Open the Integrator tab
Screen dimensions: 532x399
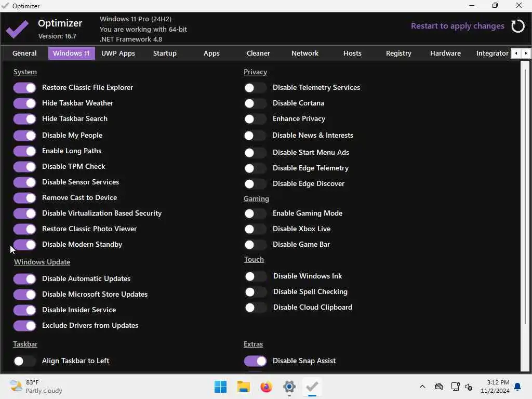(492, 54)
